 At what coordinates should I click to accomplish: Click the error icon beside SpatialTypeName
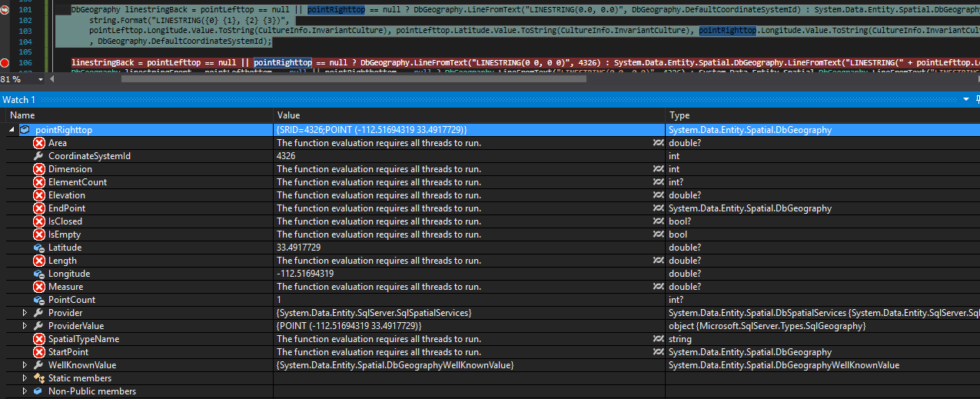[x=39, y=339]
